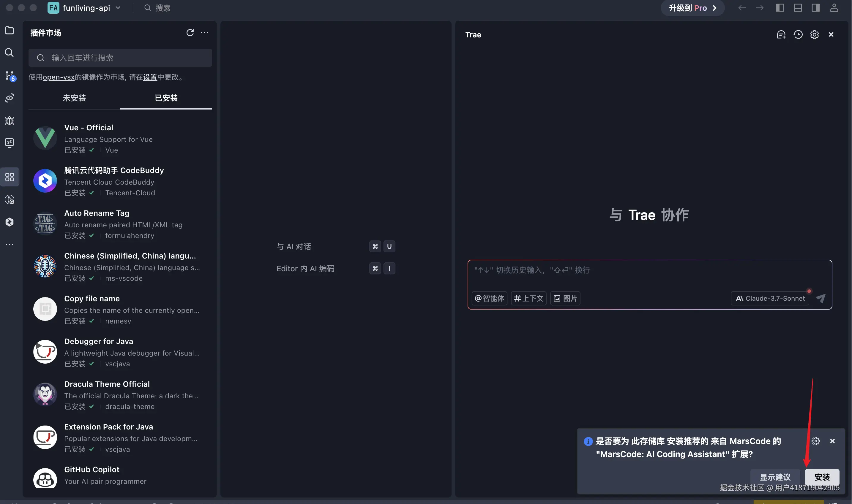
Task: Open the funliving-api project switcher dropdown
Action: coord(118,7)
